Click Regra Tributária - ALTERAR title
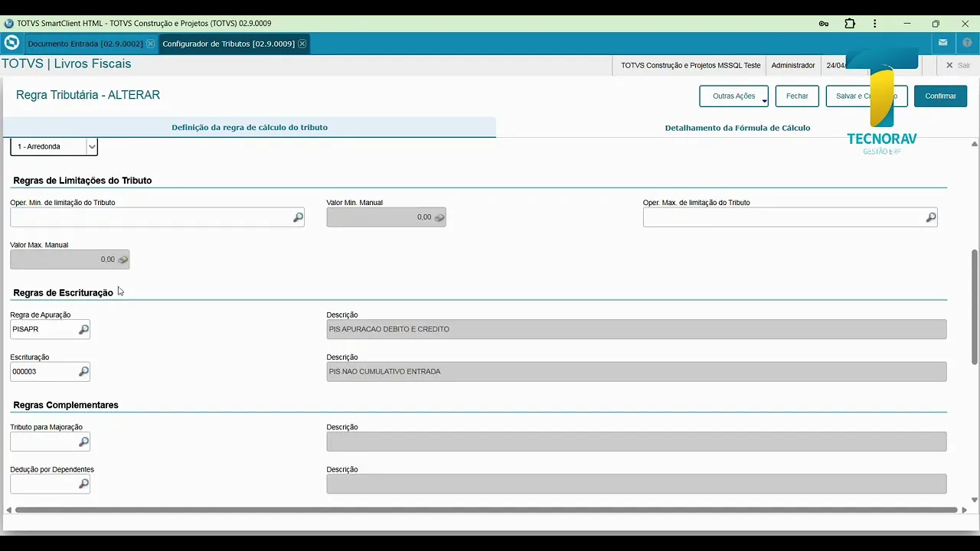The image size is (980, 551). 88,95
